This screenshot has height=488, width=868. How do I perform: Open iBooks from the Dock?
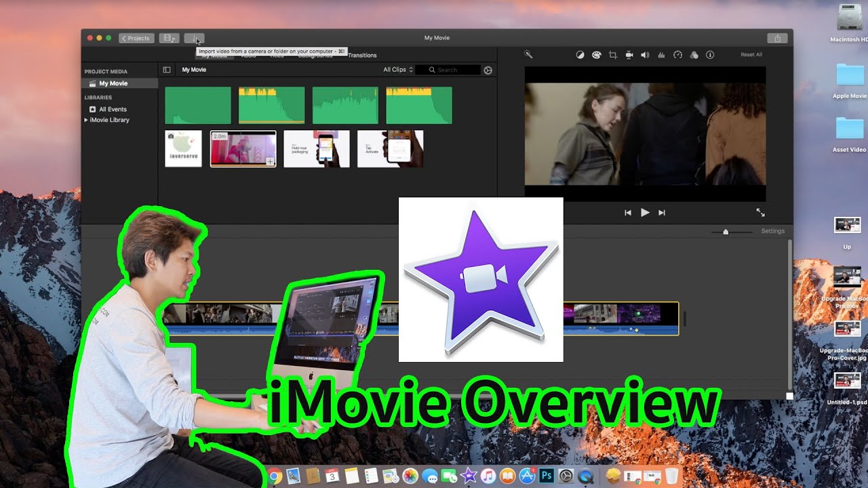(x=507, y=476)
